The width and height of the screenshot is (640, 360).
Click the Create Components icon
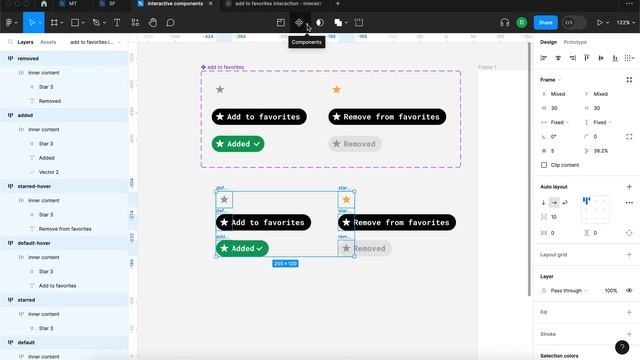pyautogui.click(x=299, y=23)
